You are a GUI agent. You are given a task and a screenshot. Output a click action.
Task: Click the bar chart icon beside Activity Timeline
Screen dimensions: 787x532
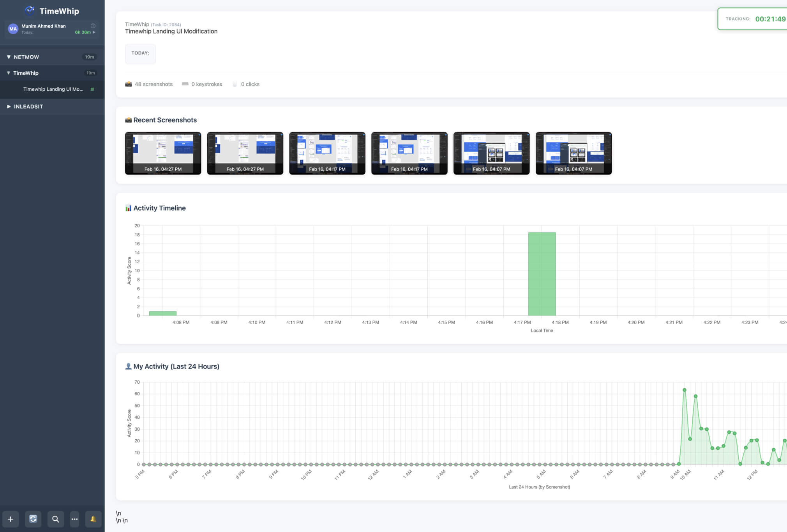pyautogui.click(x=128, y=208)
